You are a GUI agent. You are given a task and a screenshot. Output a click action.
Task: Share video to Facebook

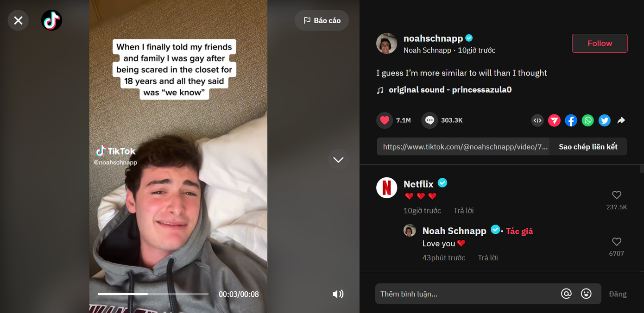tap(571, 120)
